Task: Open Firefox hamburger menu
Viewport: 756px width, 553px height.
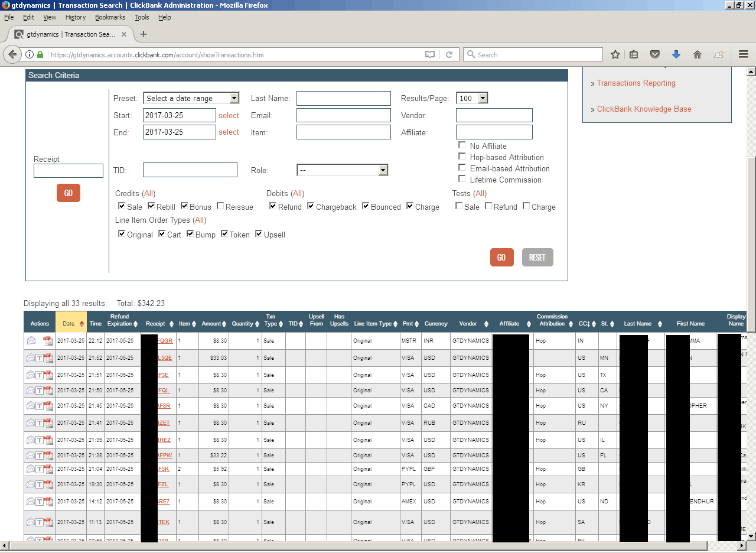Action: [744, 54]
